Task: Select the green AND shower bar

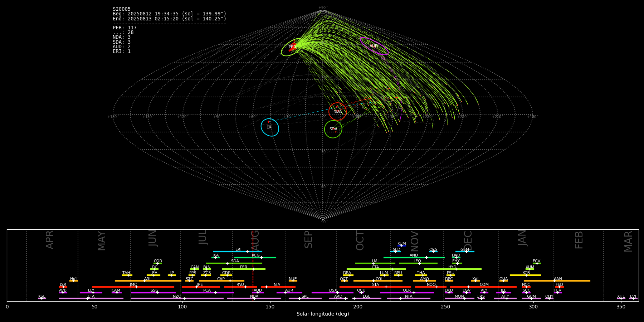Action: [414, 258]
